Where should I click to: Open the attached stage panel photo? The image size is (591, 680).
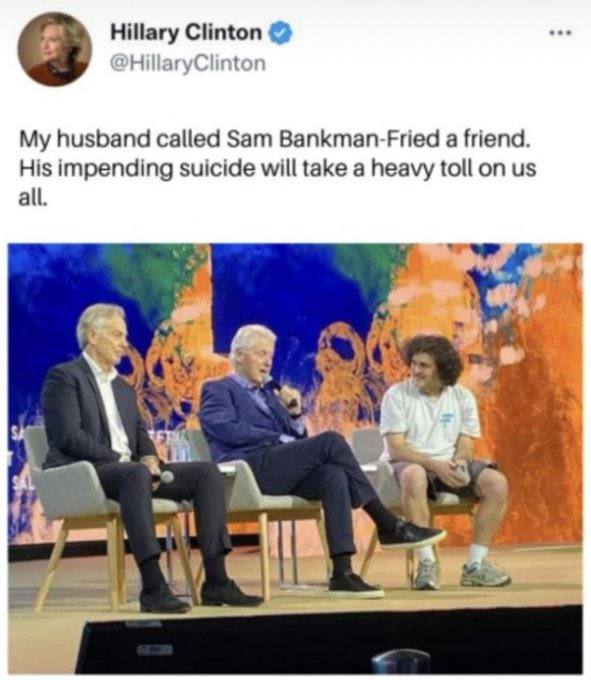tap(295, 459)
